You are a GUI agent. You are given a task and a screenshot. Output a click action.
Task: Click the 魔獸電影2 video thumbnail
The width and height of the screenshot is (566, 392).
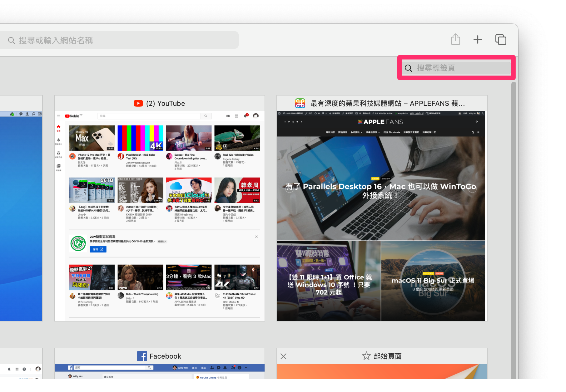[92, 277]
